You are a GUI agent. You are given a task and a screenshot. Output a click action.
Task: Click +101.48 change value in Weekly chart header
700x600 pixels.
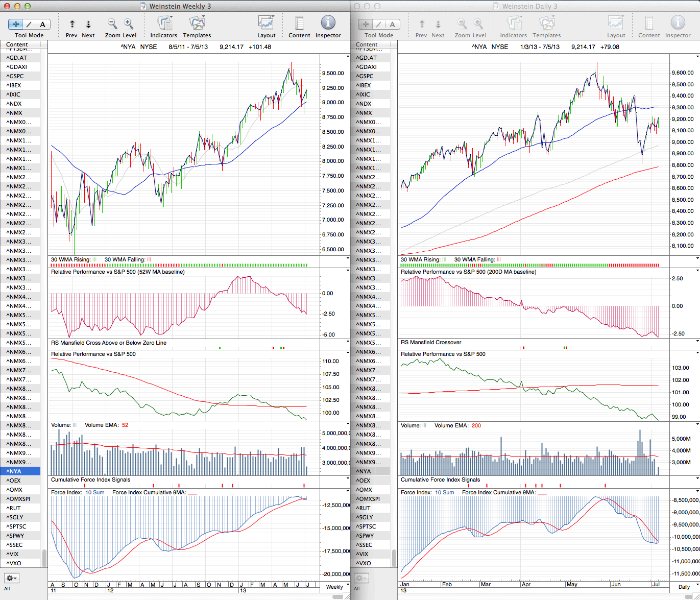pyautogui.click(x=260, y=47)
